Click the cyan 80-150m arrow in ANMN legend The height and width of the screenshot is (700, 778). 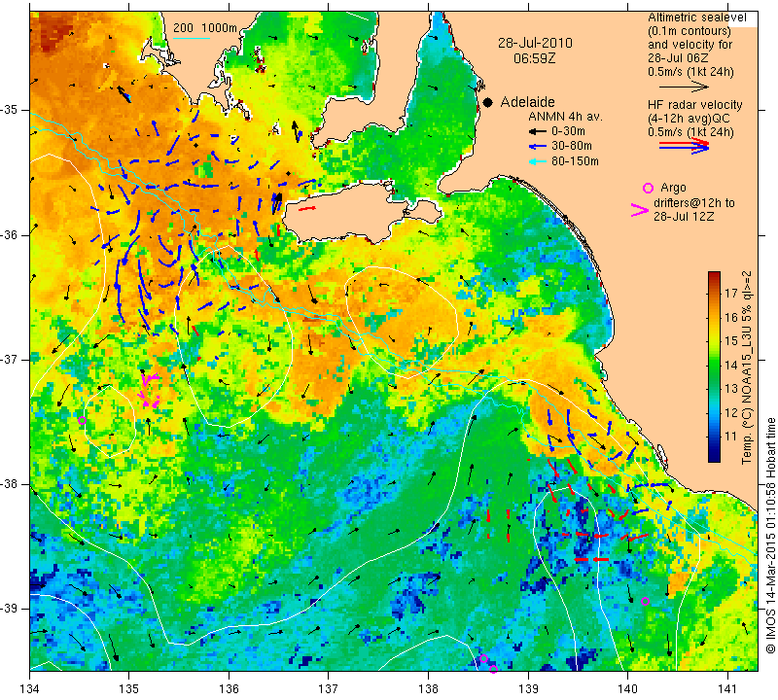point(537,161)
